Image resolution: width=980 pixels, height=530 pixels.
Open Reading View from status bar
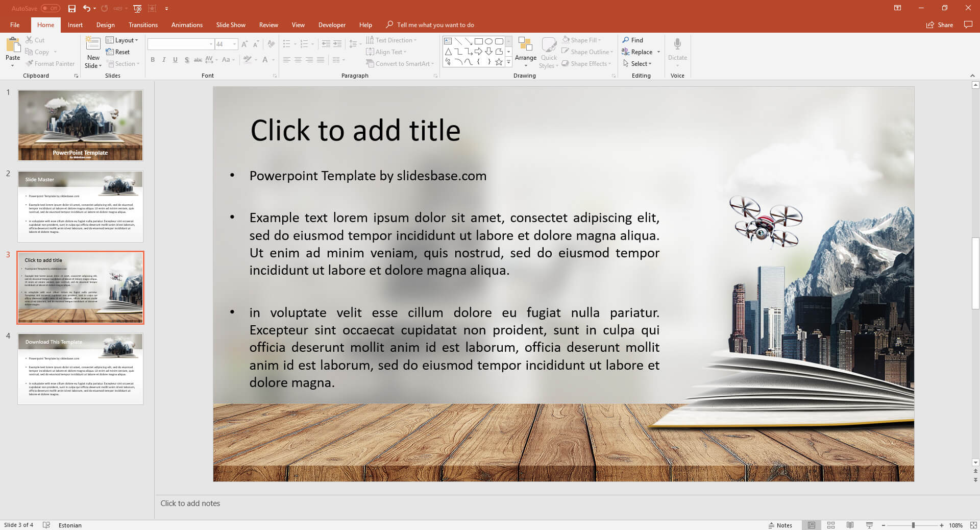point(850,525)
